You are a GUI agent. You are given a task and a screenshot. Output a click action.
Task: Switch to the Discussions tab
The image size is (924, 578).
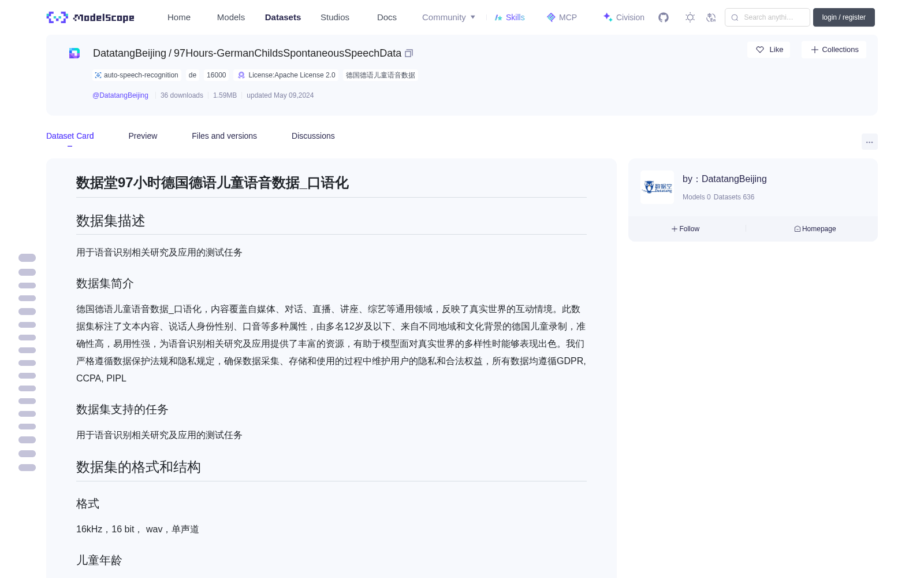coord(313,136)
